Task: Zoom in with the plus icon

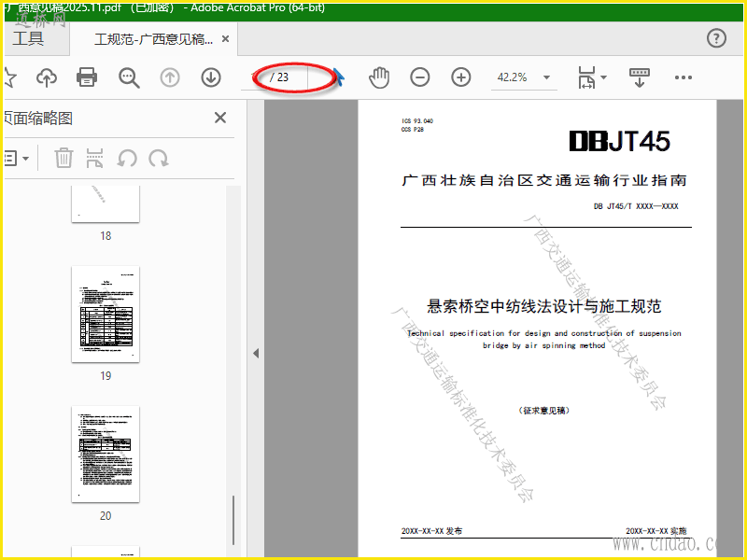Action: pyautogui.click(x=461, y=77)
